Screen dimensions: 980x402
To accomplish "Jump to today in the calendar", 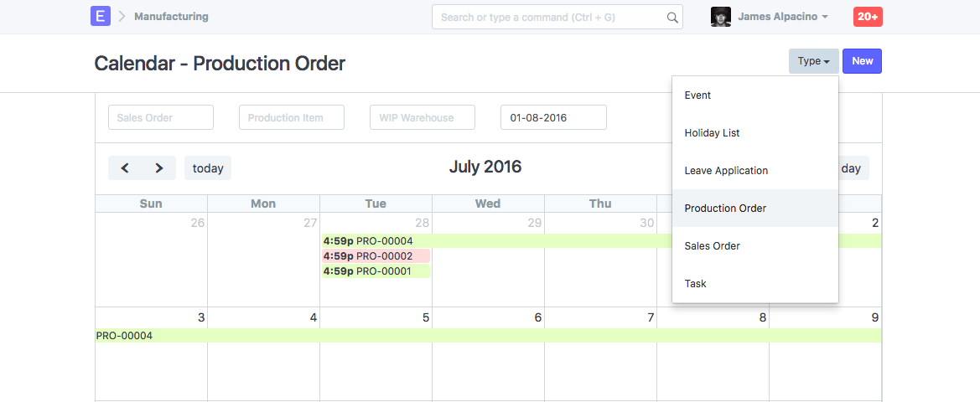I will [208, 168].
